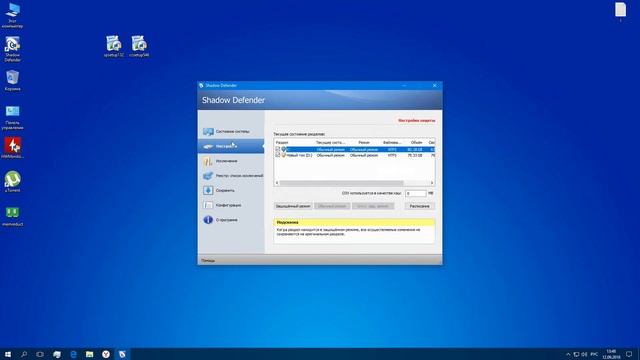The height and width of the screenshot is (360, 640).
Task: Click the Capacity column header
Action: point(416,142)
